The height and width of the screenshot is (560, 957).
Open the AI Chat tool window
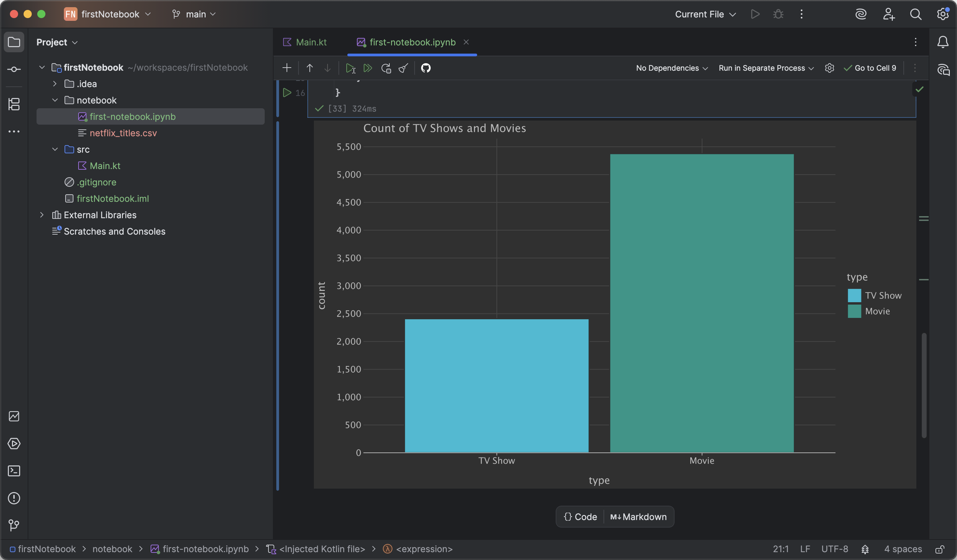pyautogui.click(x=943, y=70)
